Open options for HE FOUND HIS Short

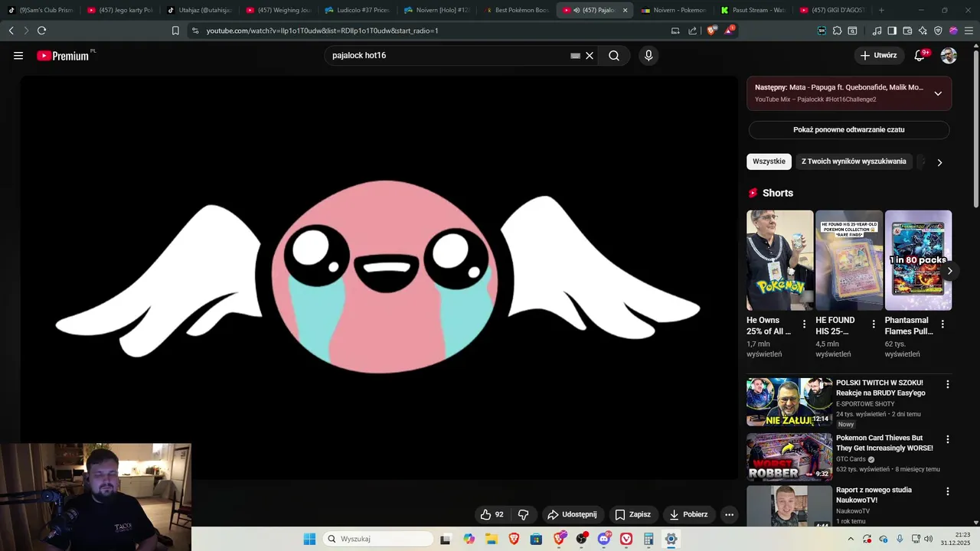(874, 324)
